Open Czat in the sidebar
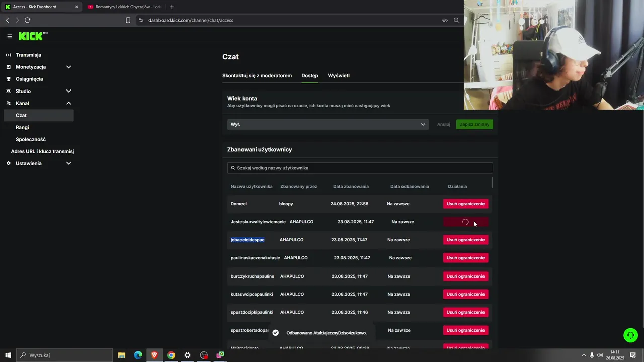The height and width of the screenshot is (362, 644). (x=38, y=115)
